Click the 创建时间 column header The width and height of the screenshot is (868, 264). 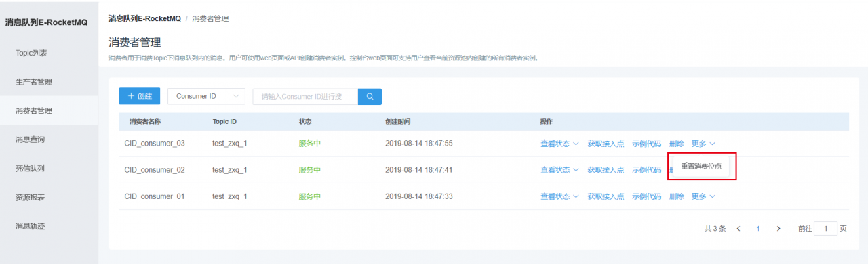click(397, 122)
